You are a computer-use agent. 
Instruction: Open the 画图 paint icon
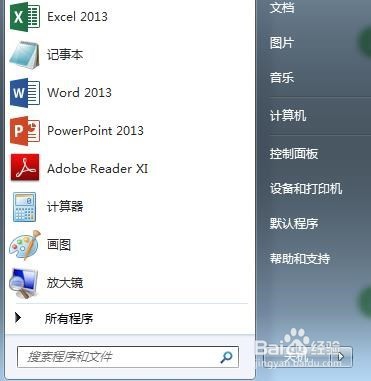point(25,245)
